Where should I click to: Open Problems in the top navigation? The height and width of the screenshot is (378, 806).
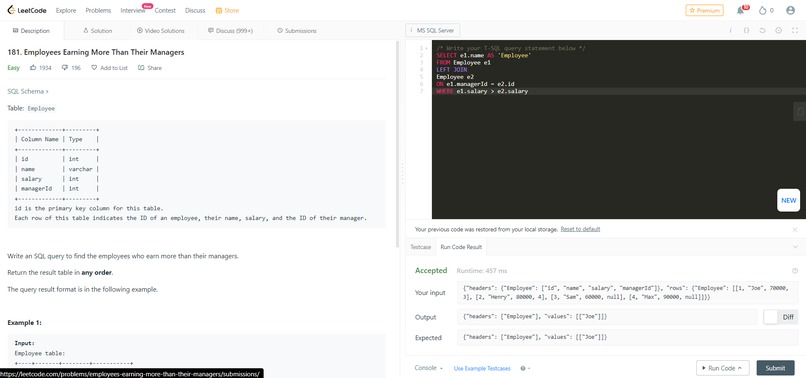(x=98, y=10)
